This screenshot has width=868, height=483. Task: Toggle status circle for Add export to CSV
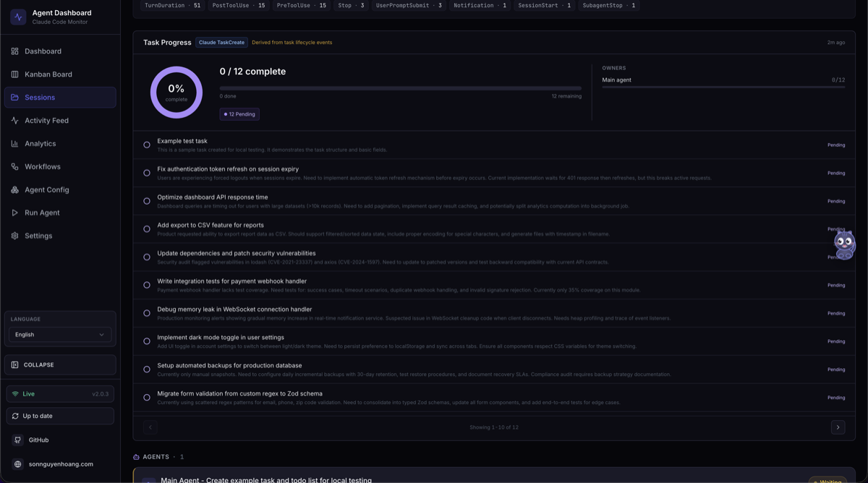coord(147,229)
